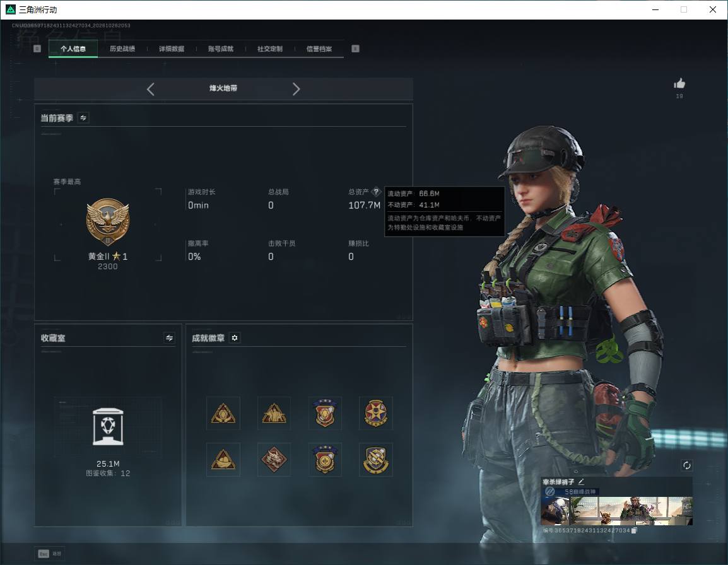Switch to the 历史战绩 tab
Screen dimensions: 728x565
click(x=122, y=49)
